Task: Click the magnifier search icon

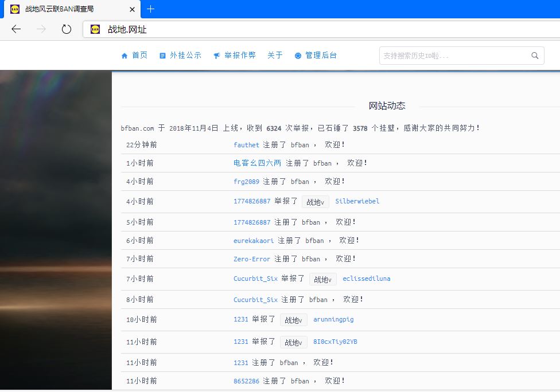Action: coord(535,56)
